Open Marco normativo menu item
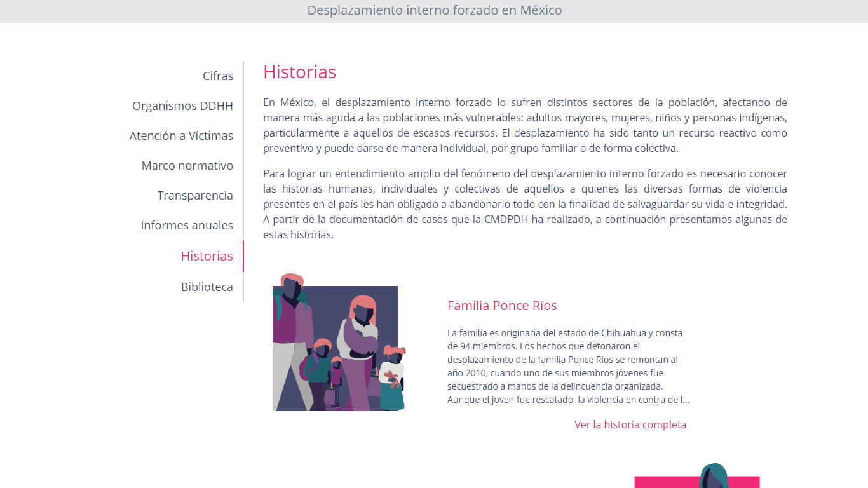The width and height of the screenshot is (868, 488). tap(187, 165)
